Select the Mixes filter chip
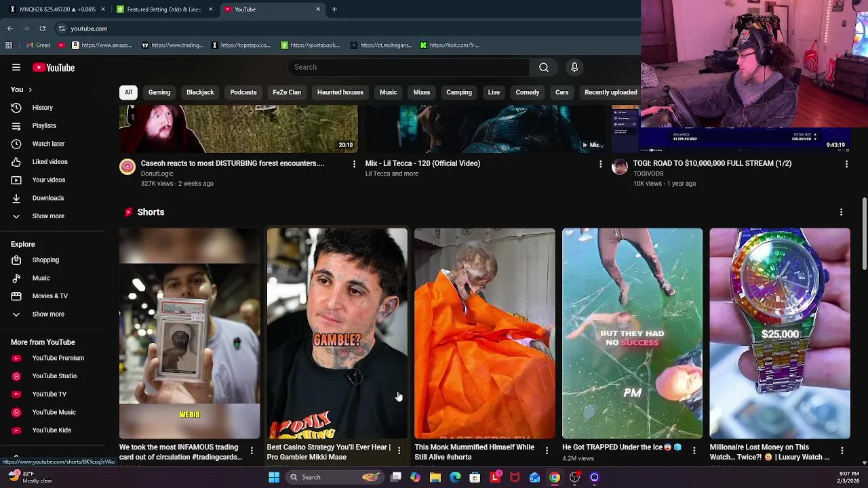868x488 pixels. click(x=422, y=92)
